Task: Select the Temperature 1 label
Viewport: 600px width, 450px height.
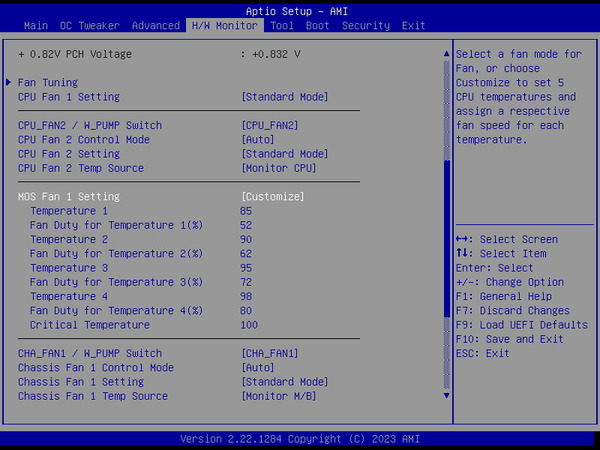Action: click(69, 211)
